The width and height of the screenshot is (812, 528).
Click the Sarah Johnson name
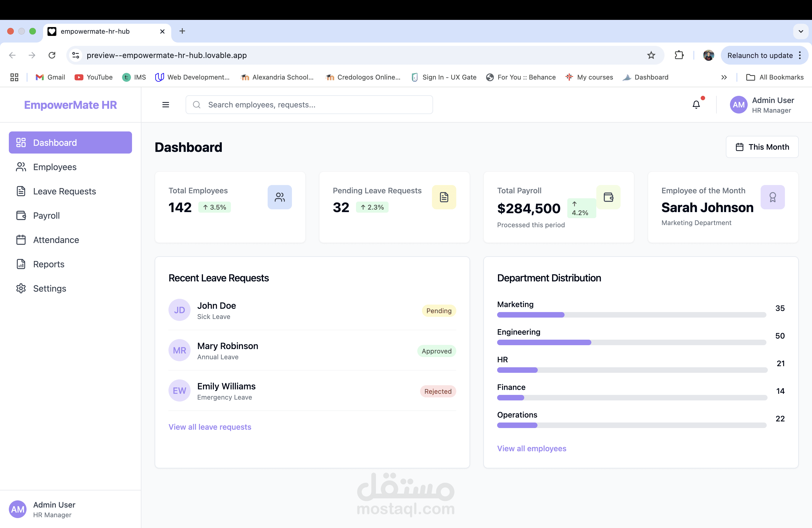pos(707,207)
